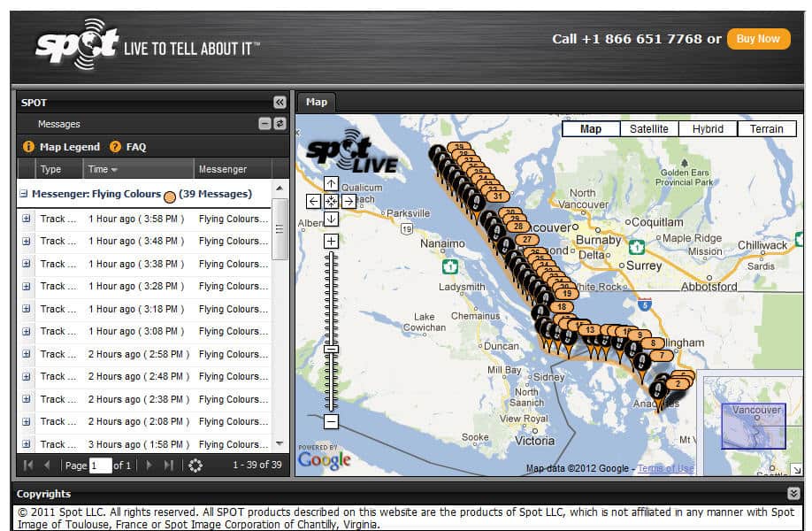This screenshot has width=812, height=531.
Task: Click map marker number 2
Action: [678, 384]
